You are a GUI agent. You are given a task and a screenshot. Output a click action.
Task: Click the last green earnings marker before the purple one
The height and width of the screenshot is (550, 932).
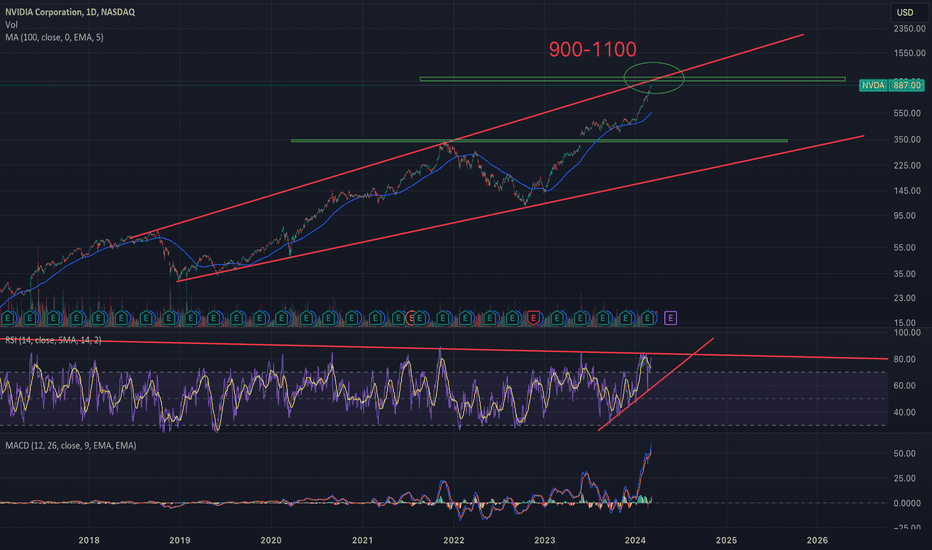point(648,318)
